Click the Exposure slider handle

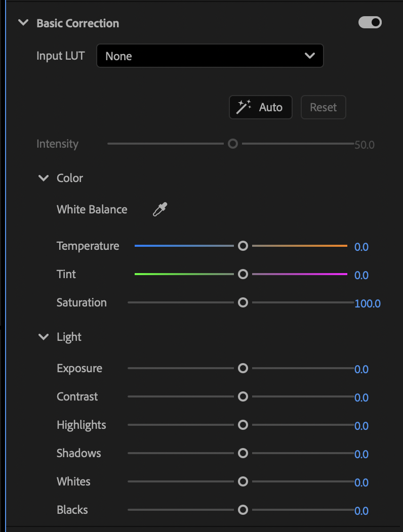coord(243,368)
